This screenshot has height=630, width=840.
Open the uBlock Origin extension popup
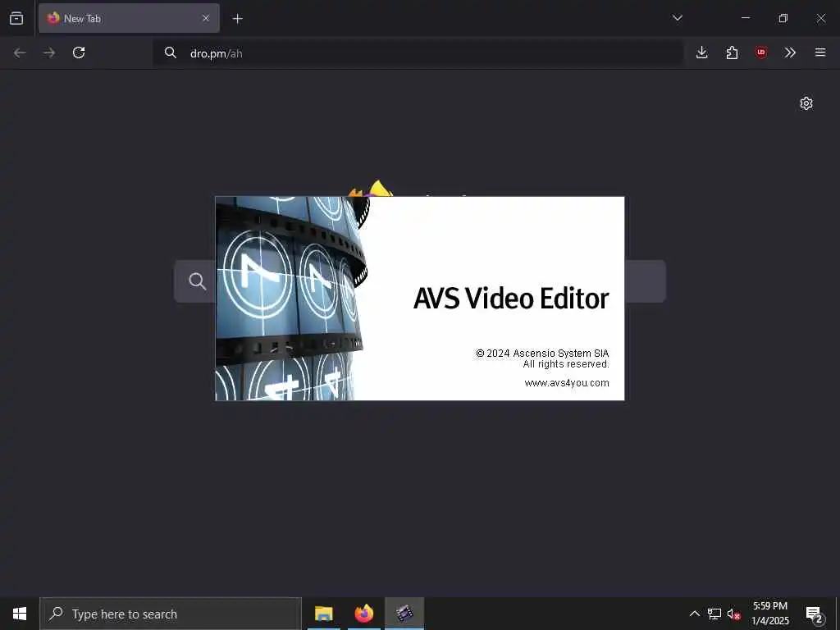760,52
